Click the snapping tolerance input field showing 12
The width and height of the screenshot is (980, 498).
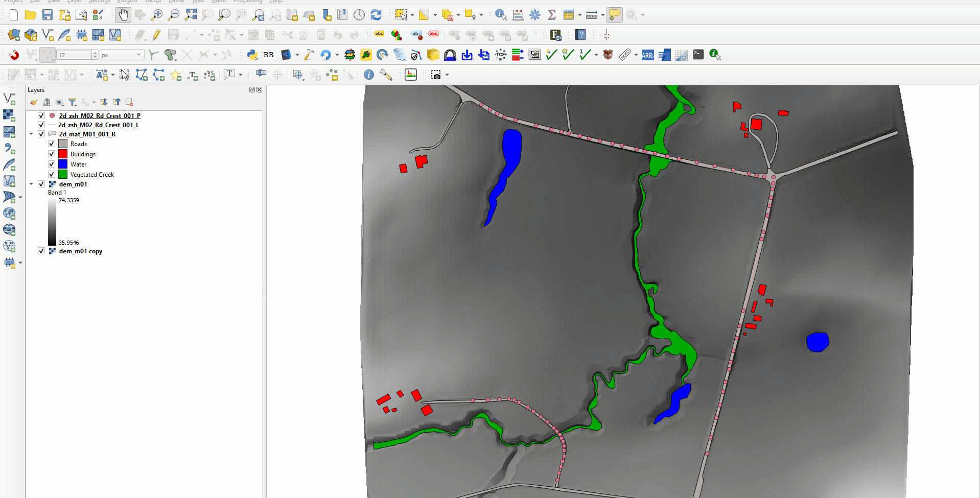75,55
